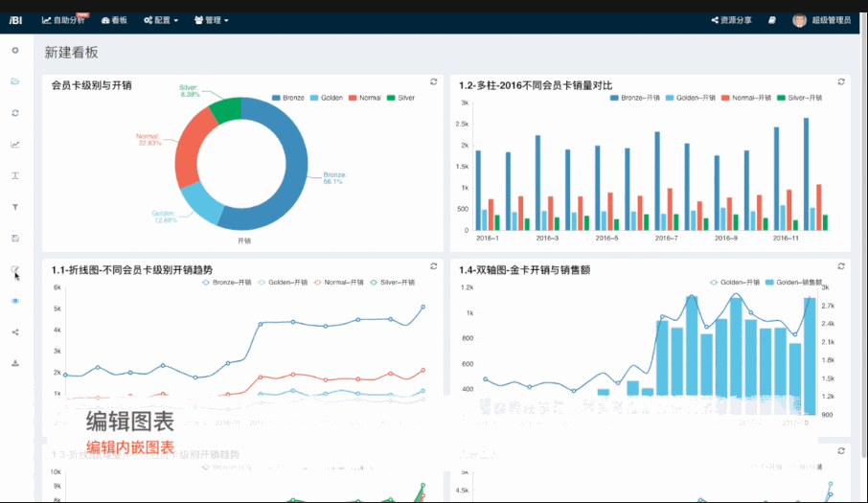The height and width of the screenshot is (503, 868).
Task: Click the sidebar refresh icon
Action: click(15, 113)
